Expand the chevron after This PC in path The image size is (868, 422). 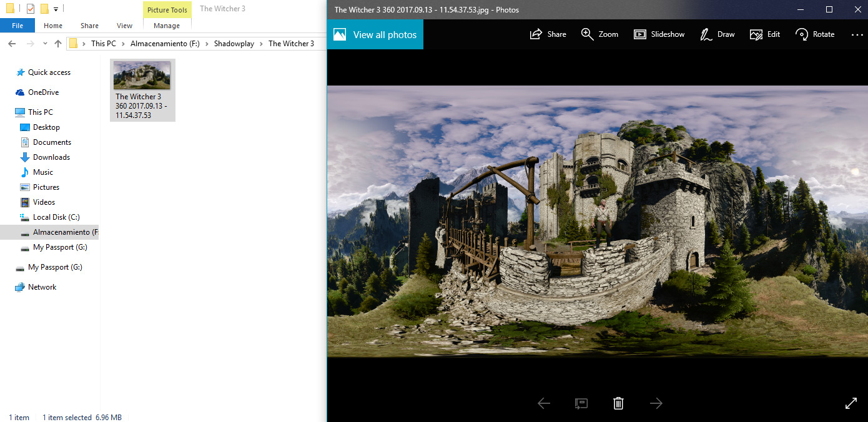pyautogui.click(x=124, y=44)
